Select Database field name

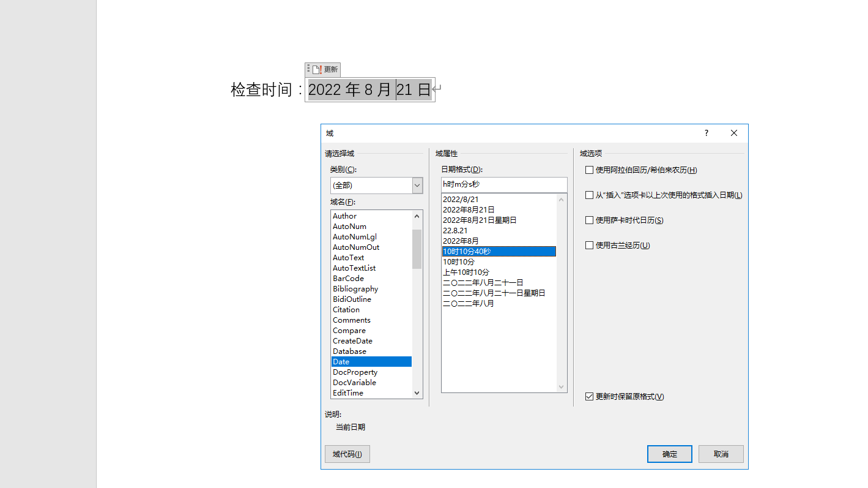pos(371,351)
